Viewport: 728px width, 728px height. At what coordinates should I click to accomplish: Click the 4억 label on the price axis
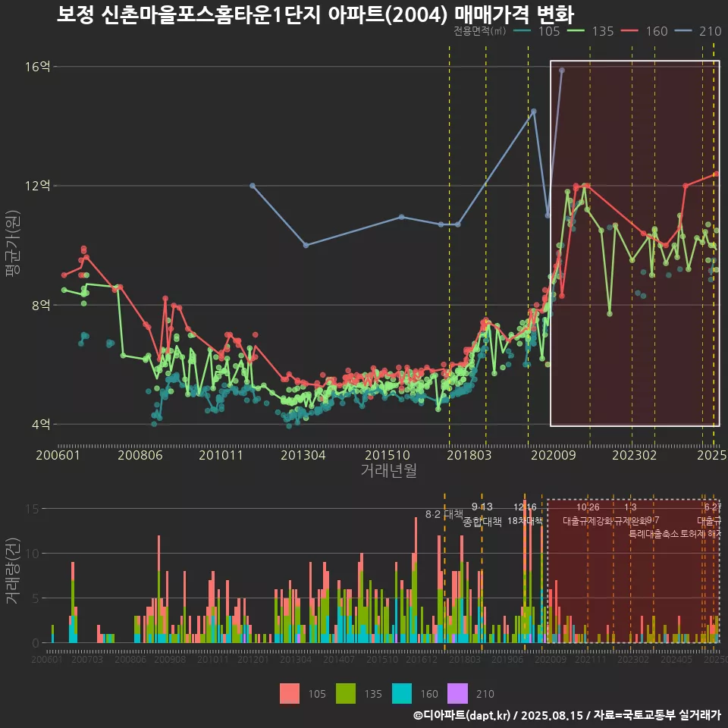41,425
